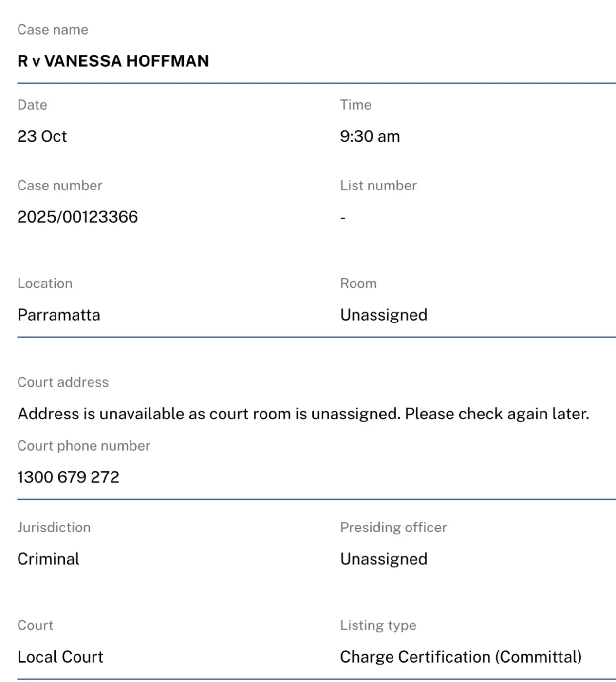
Task: Click the case name R v VANESSA HOFFMAN
Action: pos(113,61)
